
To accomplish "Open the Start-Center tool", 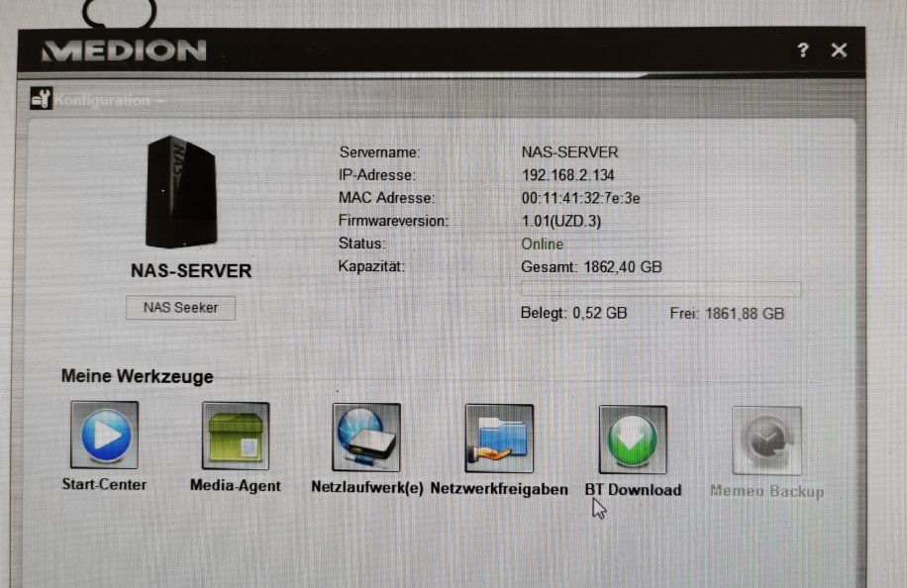I will pos(103,436).
